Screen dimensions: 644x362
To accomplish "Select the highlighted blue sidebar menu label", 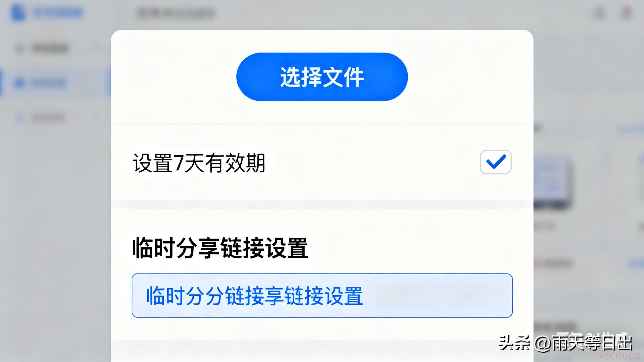I will (x=49, y=83).
